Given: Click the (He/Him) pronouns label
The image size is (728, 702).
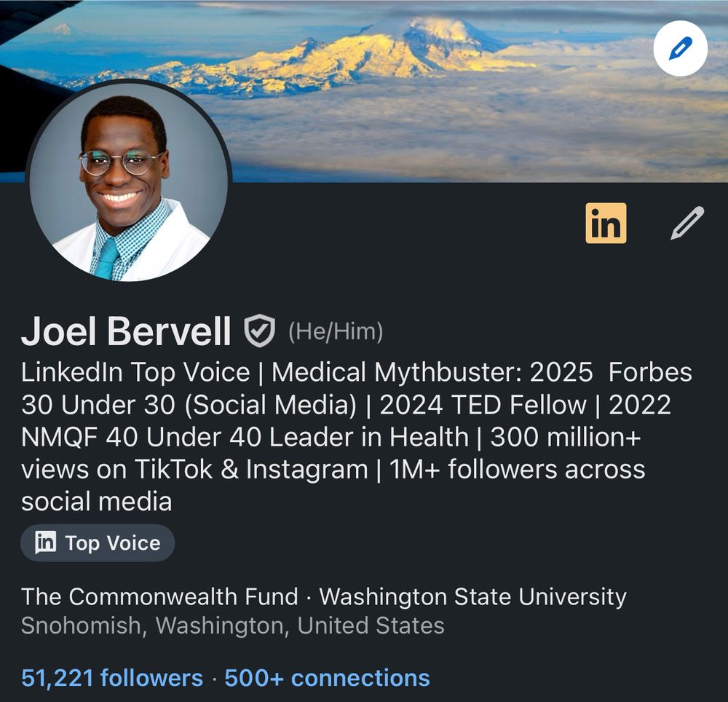Looking at the screenshot, I should (336, 331).
